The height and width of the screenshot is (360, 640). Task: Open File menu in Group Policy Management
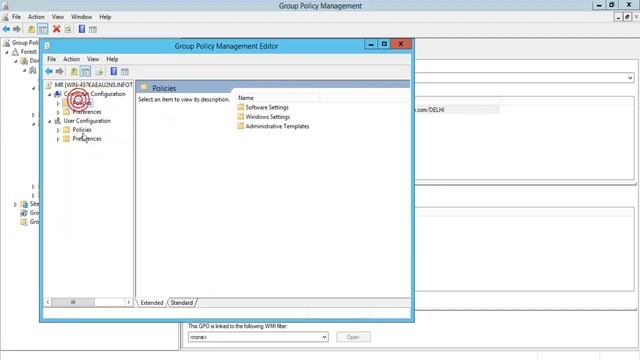click(x=16, y=17)
